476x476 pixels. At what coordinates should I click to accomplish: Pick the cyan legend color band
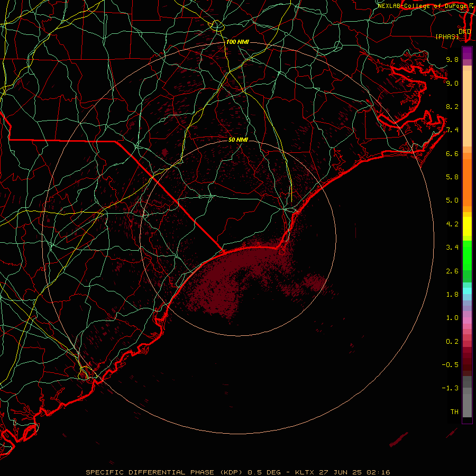tap(467, 291)
